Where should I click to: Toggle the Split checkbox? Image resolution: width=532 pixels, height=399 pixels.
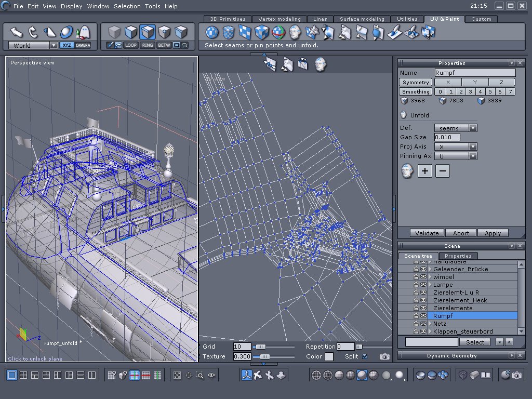pos(365,356)
